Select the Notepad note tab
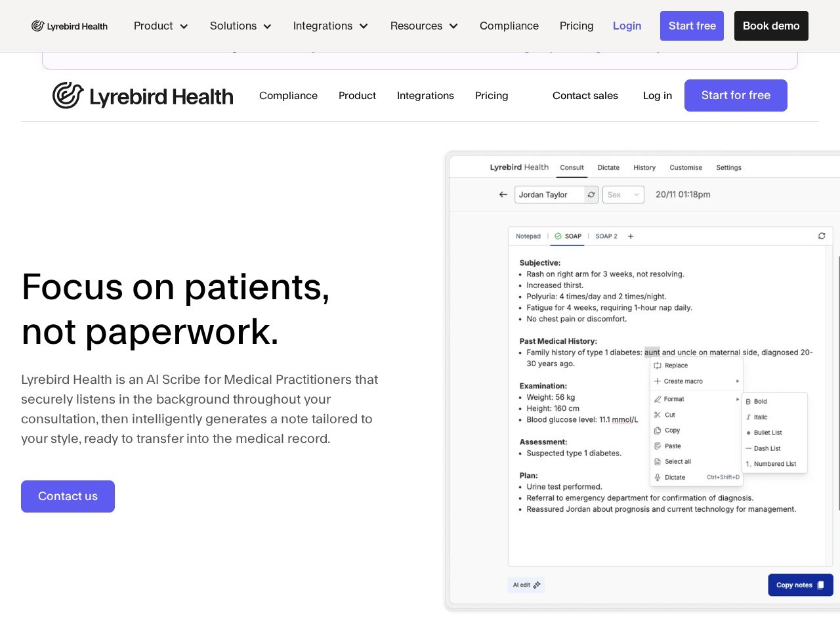The image size is (840, 630). (x=528, y=236)
